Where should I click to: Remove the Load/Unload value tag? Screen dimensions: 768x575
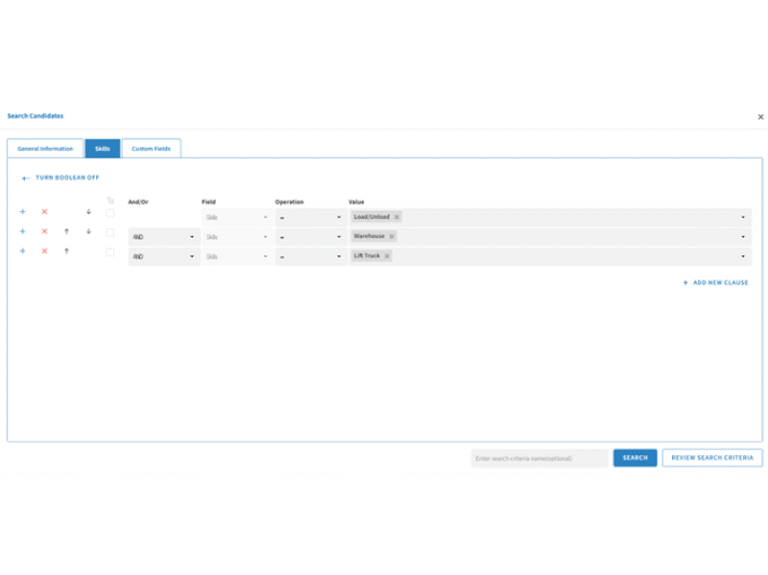pyautogui.click(x=397, y=217)
